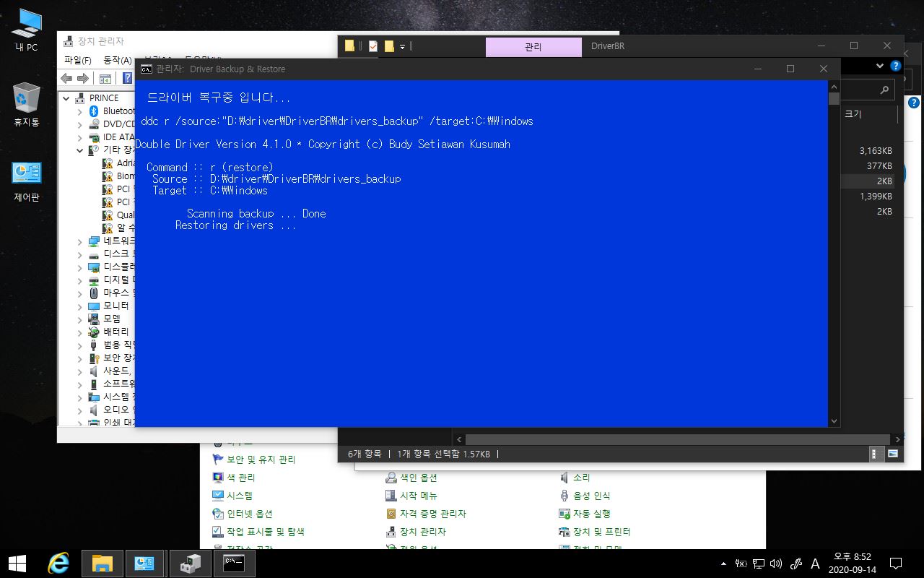
Task: Expand the 네트워크 tree node
Action: pyautogui.click(x=80, y=241)
